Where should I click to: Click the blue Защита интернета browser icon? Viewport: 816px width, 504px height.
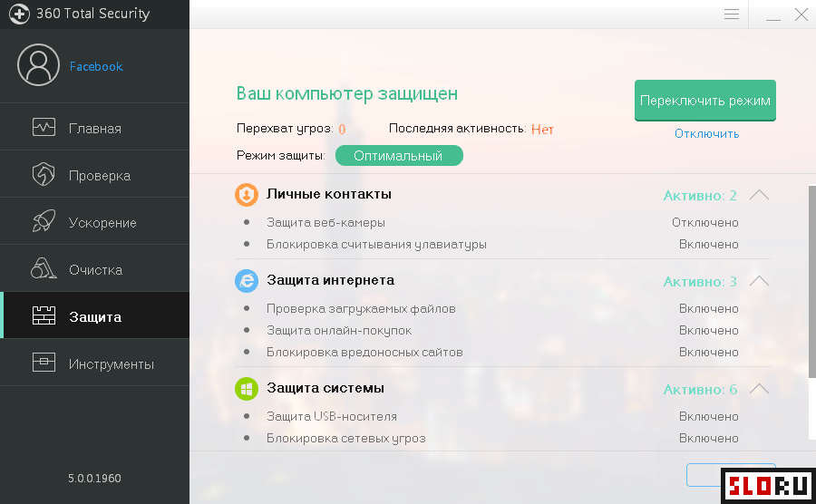pos(246,281)
